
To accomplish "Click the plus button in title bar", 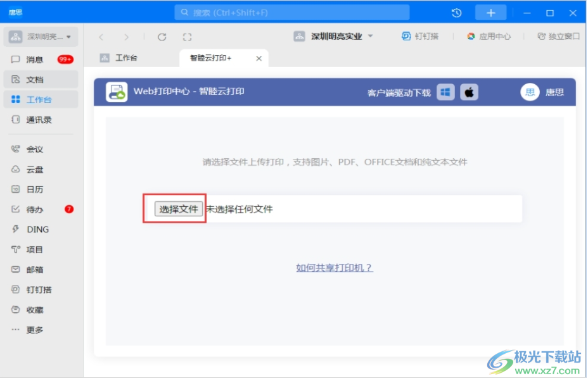I will (x=490, y=13).
